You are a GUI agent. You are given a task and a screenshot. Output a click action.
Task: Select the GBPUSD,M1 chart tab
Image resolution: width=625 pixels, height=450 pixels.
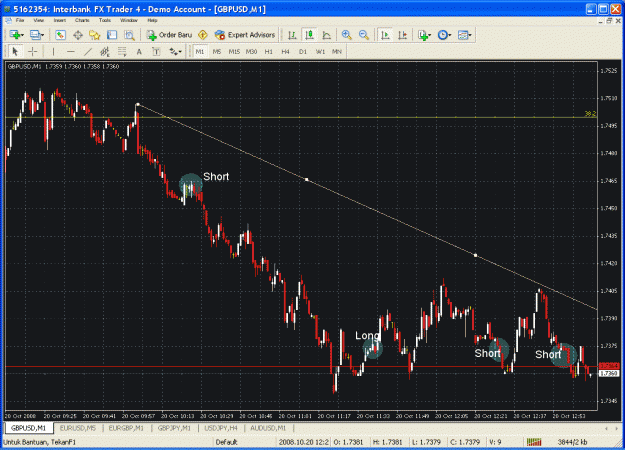28,428
